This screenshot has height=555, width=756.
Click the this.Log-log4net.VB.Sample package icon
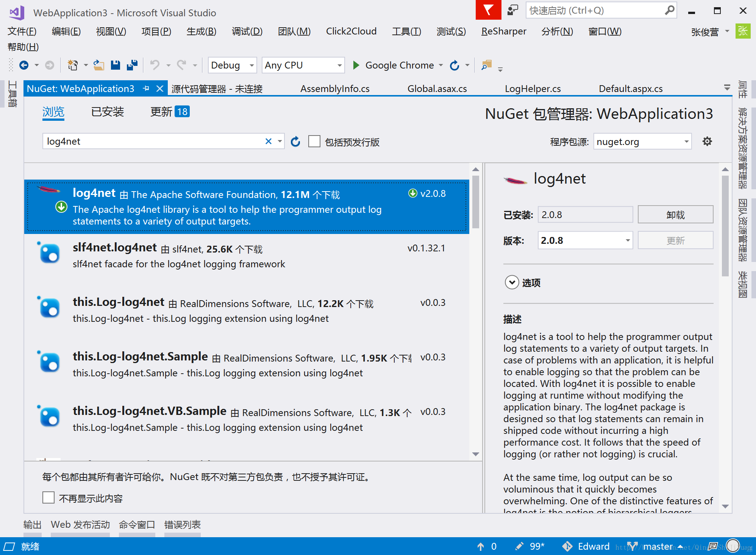tap(49, 417)
